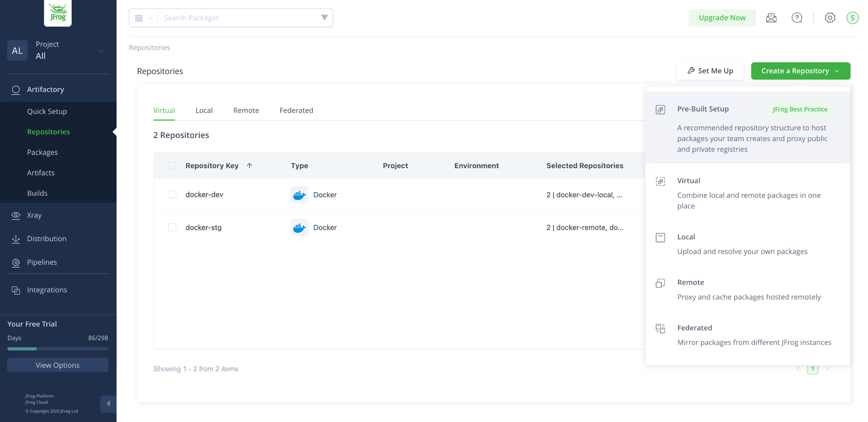
Task: Click the Pipelines icon in sidebar
Action: (16, 263)
